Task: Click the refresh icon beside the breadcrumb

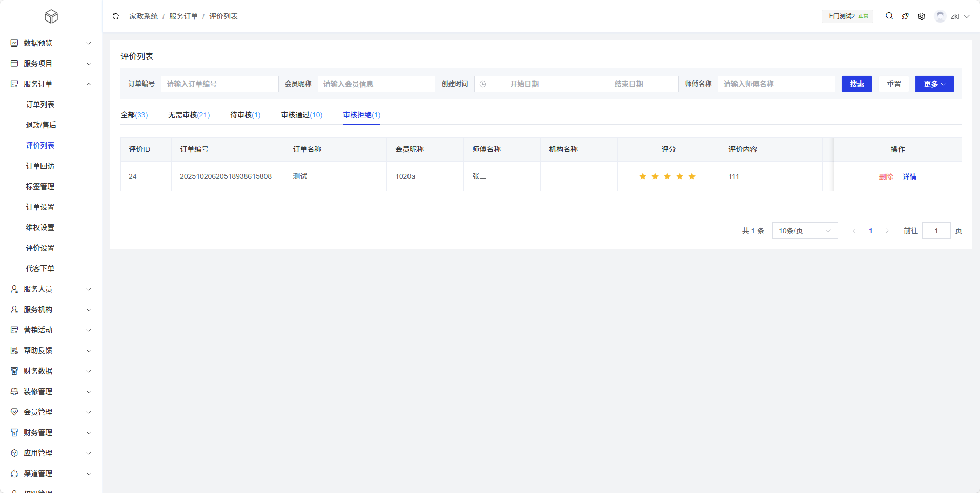Action: click(x=116, y=16)
